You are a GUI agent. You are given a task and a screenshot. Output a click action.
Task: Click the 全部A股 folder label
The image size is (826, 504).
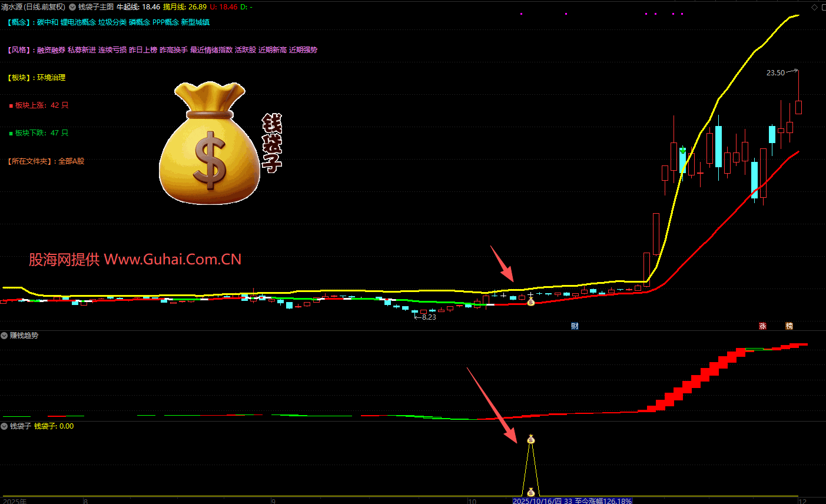click(x=71, y=161)
